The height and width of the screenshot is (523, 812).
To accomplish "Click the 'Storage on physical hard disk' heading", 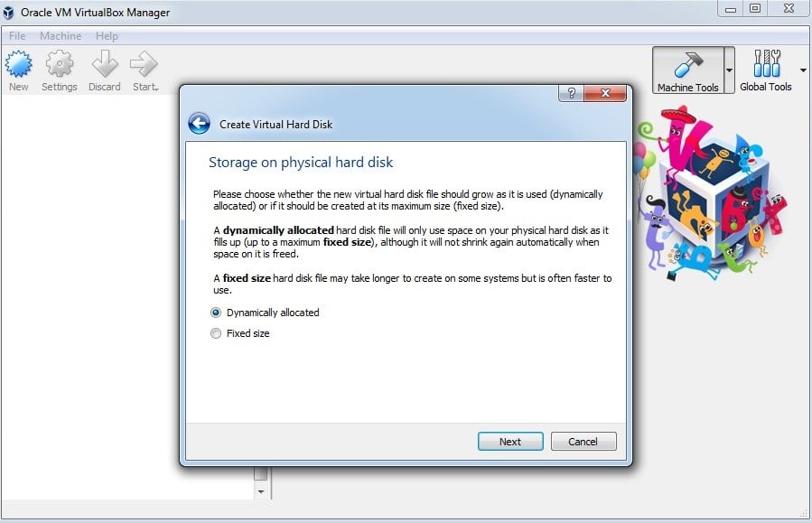I will click(301, 162).
